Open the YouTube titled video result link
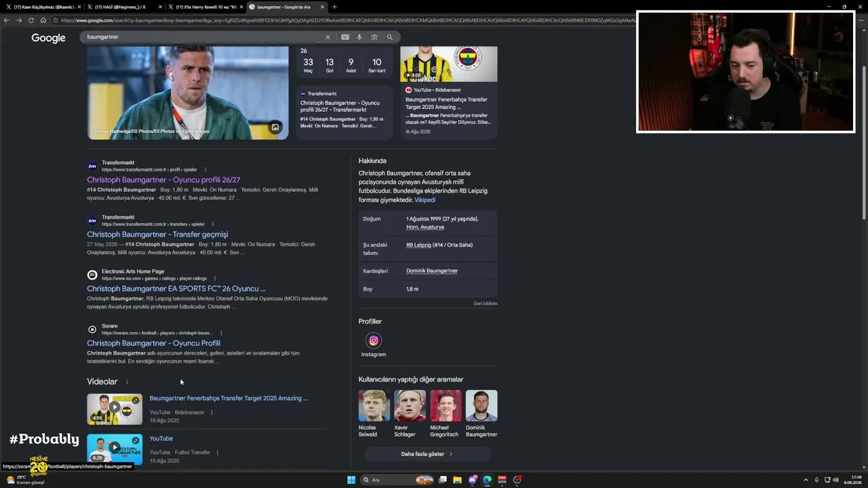This screenshot has height=488, width=868. [161, 439]
